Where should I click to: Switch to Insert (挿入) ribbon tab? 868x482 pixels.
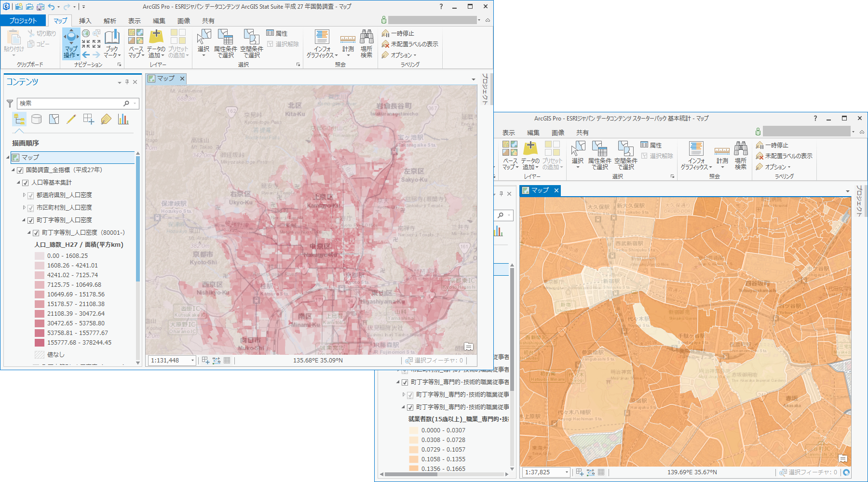coord(85,21)
